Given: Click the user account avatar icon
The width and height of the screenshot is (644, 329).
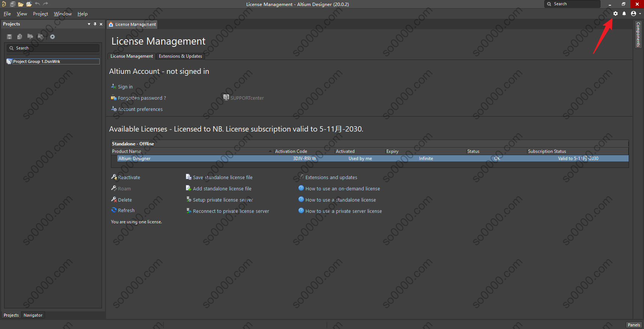Looking at the screenshot, I should (x=634, y=13).
